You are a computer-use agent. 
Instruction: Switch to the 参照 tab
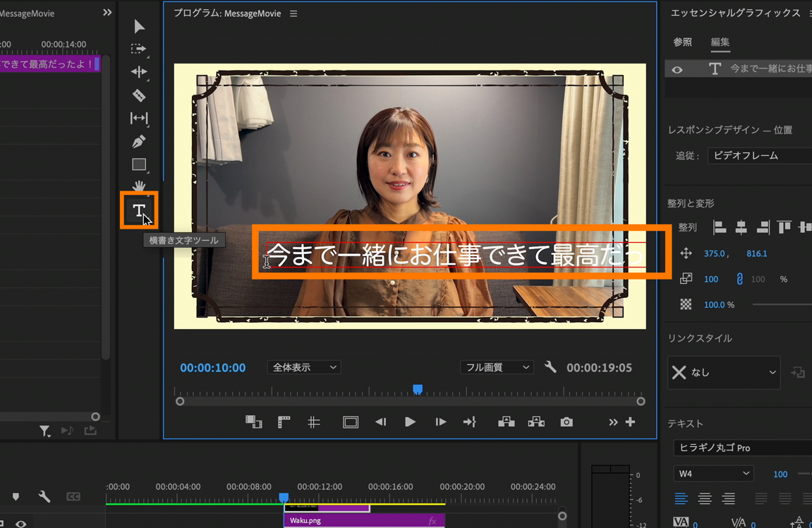point(682,42)
